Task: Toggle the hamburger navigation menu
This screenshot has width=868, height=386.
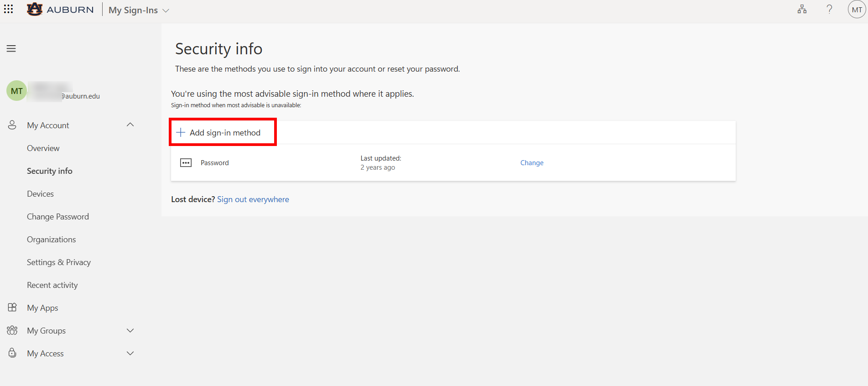Action: (11, 48)
